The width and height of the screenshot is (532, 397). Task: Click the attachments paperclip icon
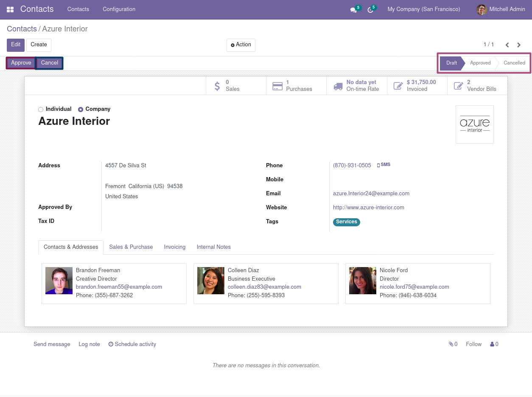451,344
